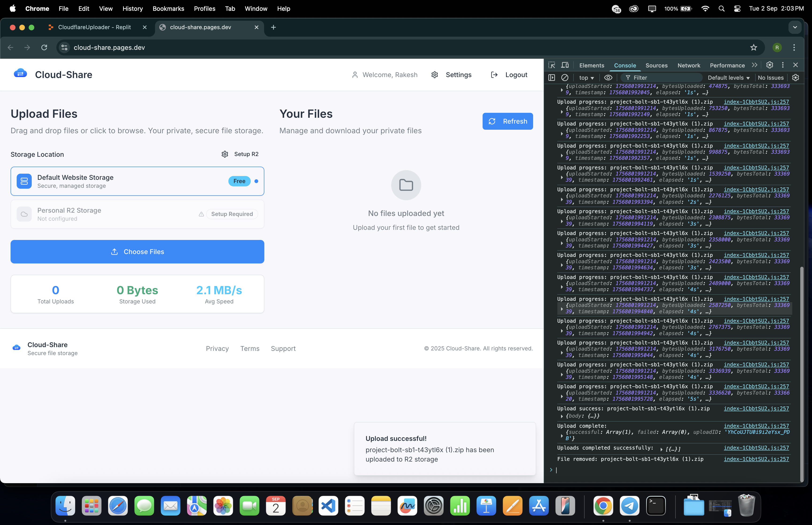Switch to the Network tab in DevTools
812x525 pixels.
[689, 65]
